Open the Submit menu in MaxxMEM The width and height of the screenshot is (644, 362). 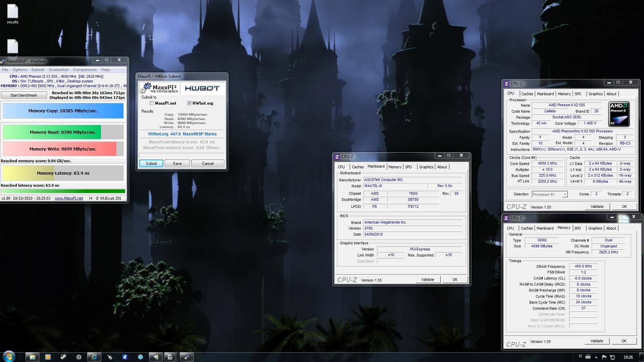tap(38, 70)
